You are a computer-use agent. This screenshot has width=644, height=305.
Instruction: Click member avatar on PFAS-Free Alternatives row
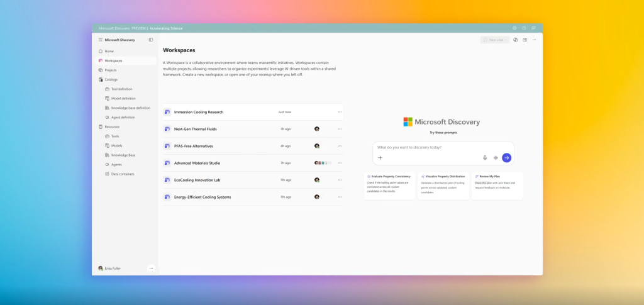pos(317,146)
